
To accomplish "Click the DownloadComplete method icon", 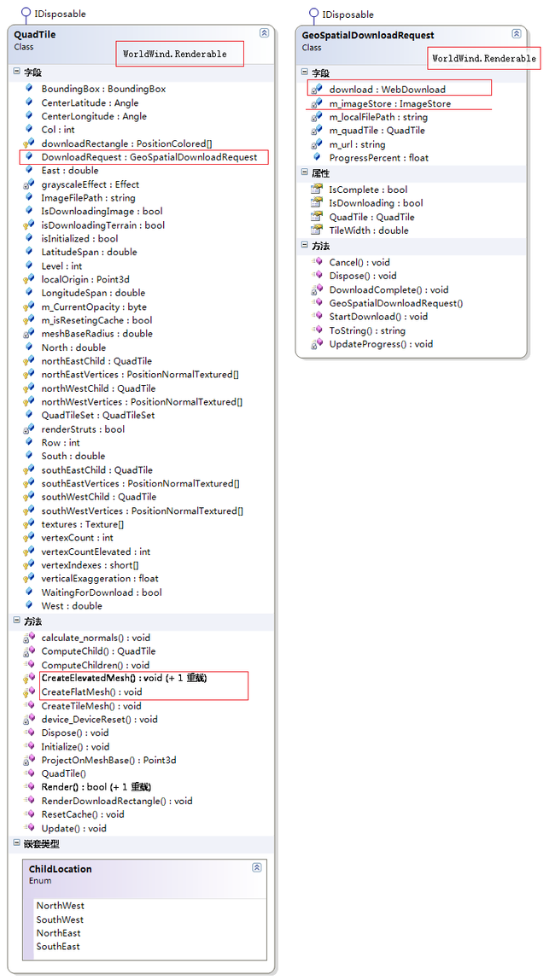I will coord(317,289).
